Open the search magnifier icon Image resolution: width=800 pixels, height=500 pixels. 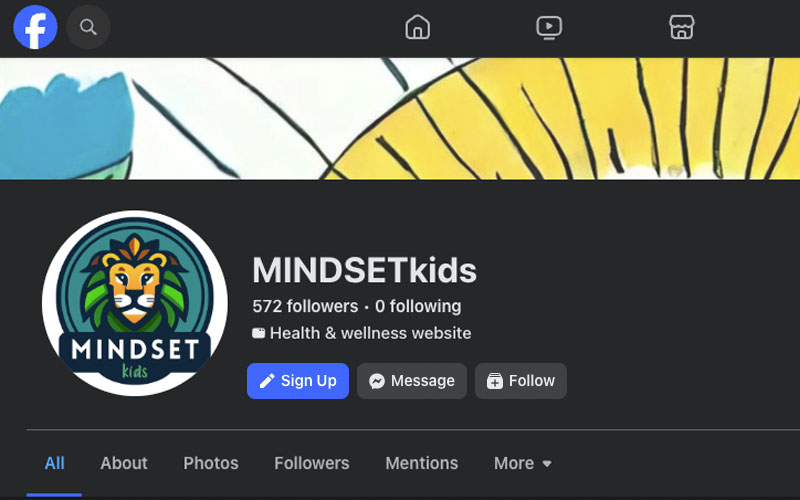(x=88, y=27)
